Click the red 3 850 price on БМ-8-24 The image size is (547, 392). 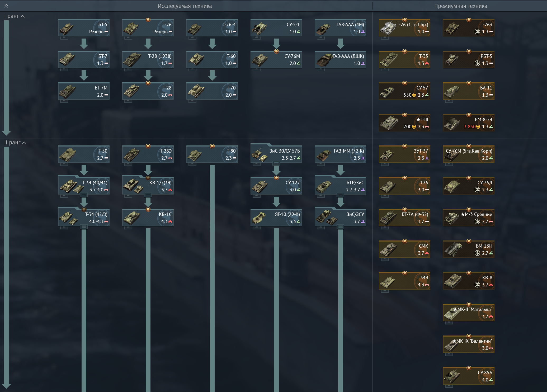(472, 127)
